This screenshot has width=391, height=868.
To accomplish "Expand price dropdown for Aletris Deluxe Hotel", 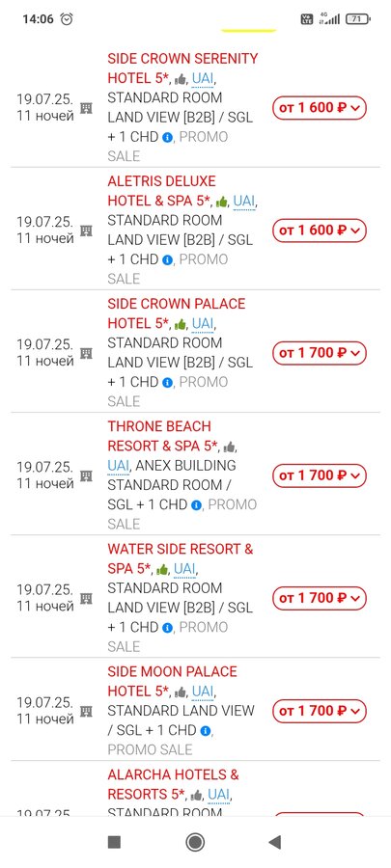I will pyautogui.click(x=319, y=231).
